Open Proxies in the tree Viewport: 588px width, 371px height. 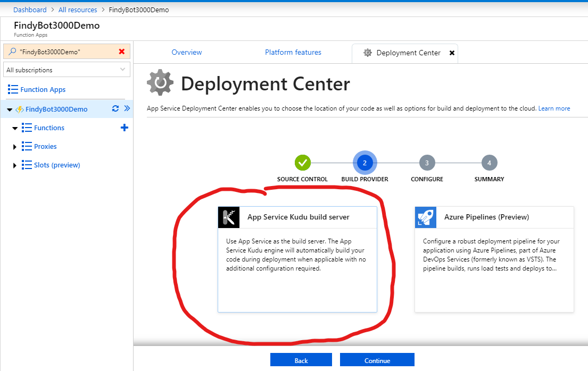(45, 146)
